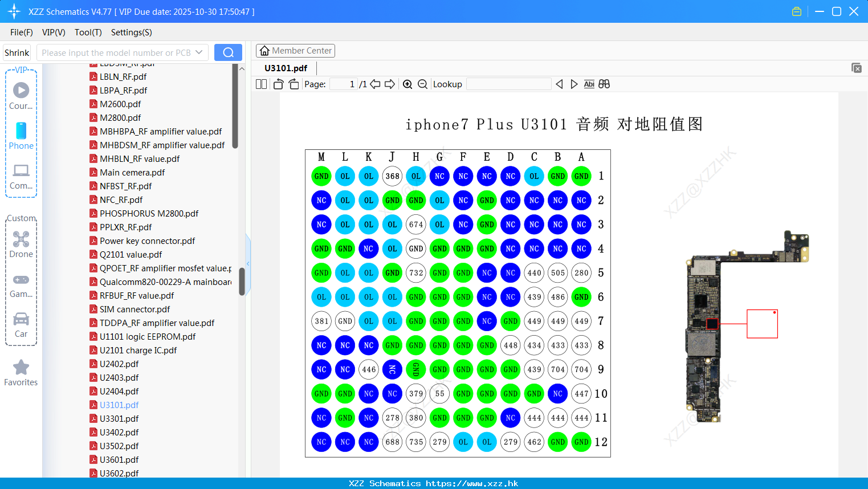Click the 732 pad in the grid
868x489 pixels.
416,273
